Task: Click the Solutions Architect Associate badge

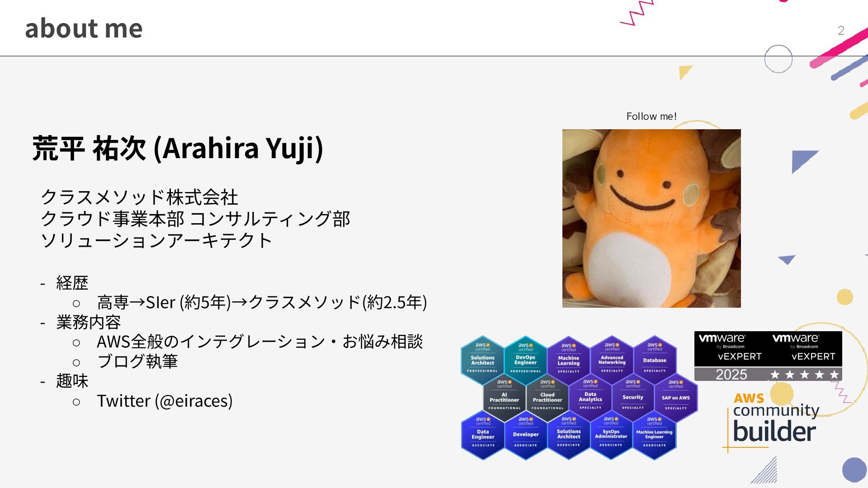Action: tap(568, 435)
